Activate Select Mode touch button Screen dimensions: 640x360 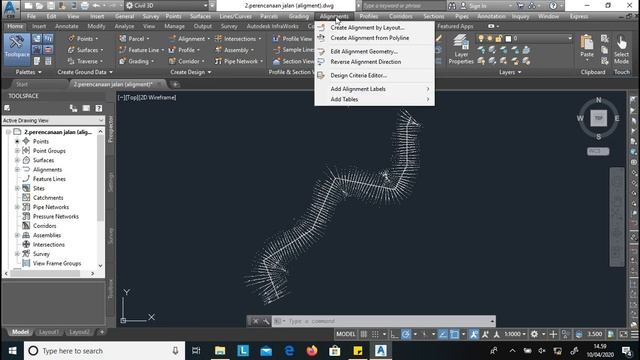[621, 49]
